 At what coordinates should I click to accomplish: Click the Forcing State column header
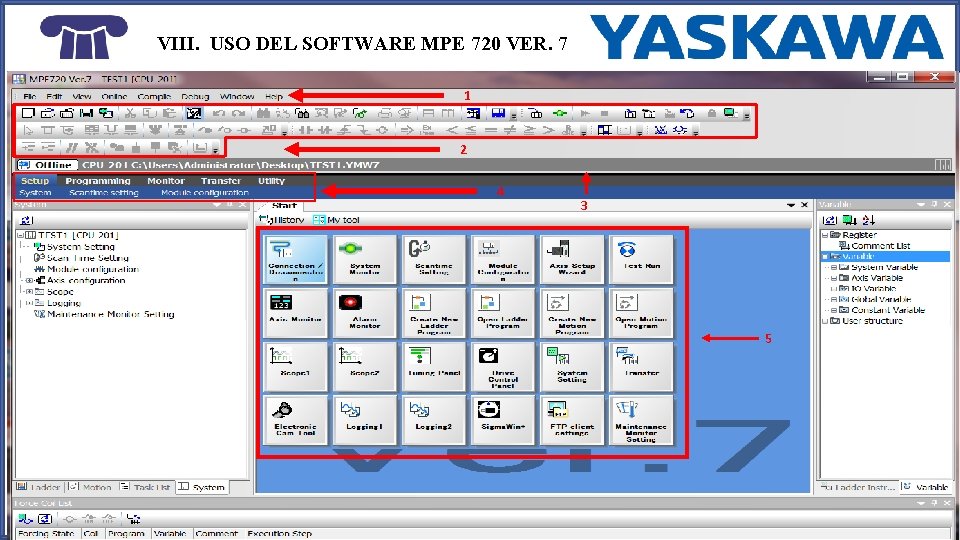[47, 534]
